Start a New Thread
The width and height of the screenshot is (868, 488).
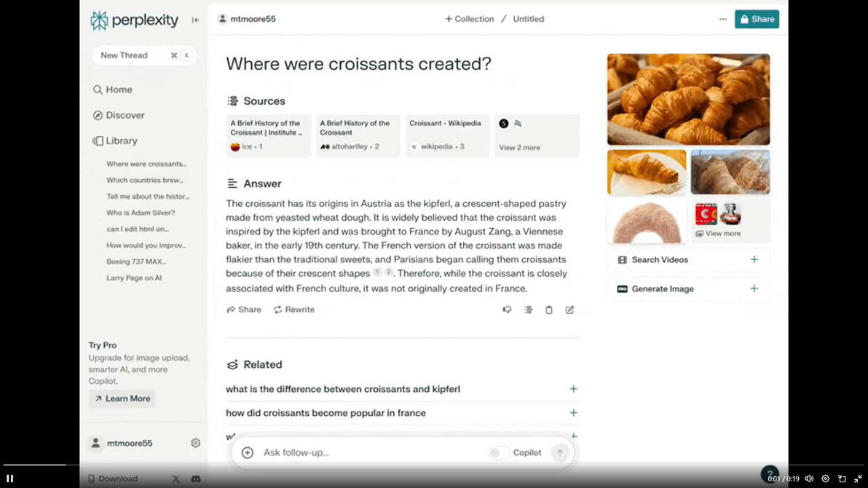click(x=144, y=55)
